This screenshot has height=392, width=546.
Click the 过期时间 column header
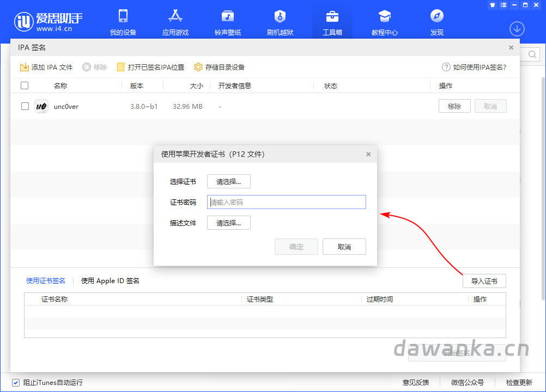coord(380,299)
